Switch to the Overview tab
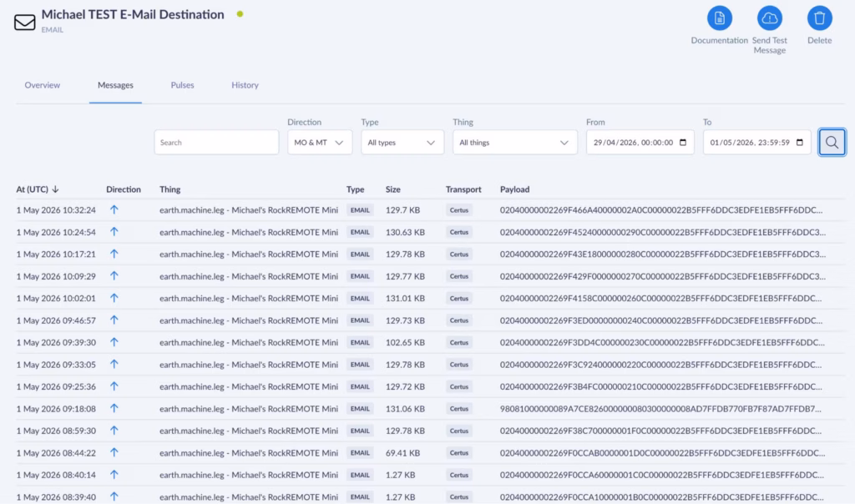 (42, 85)
